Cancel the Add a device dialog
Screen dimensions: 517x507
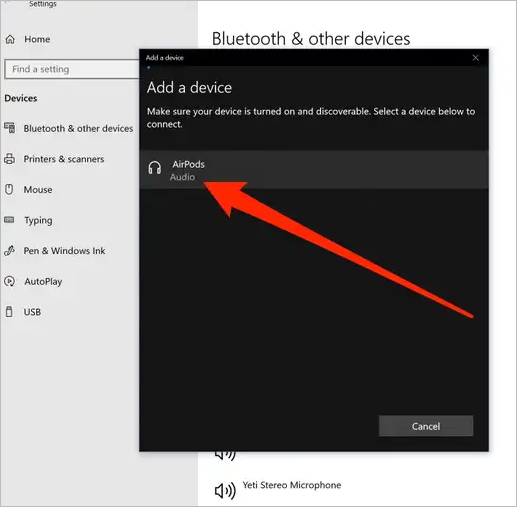pos(426,426)
